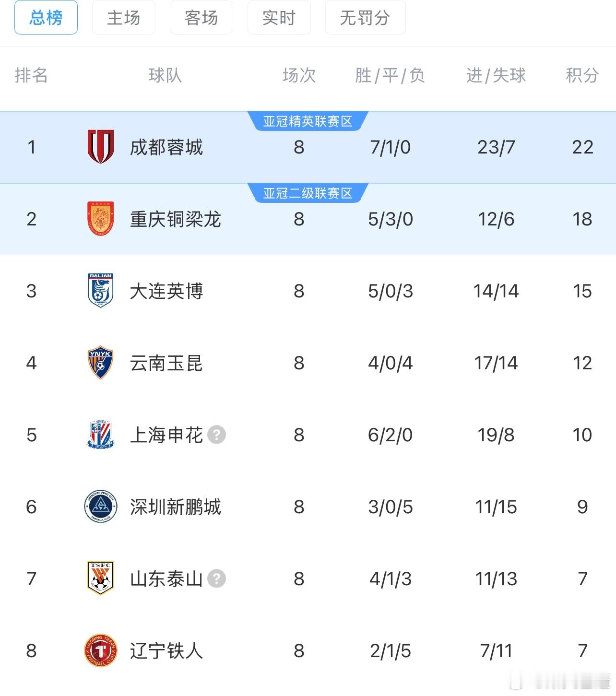Open question mark info beside 上海申花
This screenshot has height=696, width=616.
(216, 435)
